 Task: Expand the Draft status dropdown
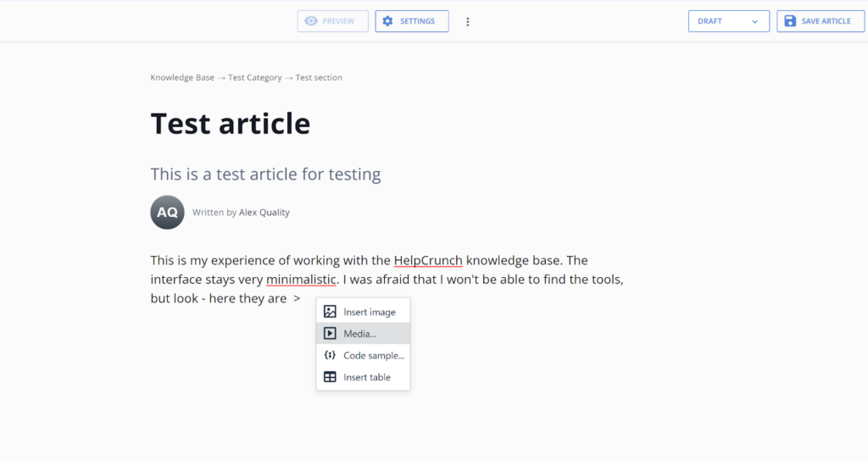click(x=728, y=21)
